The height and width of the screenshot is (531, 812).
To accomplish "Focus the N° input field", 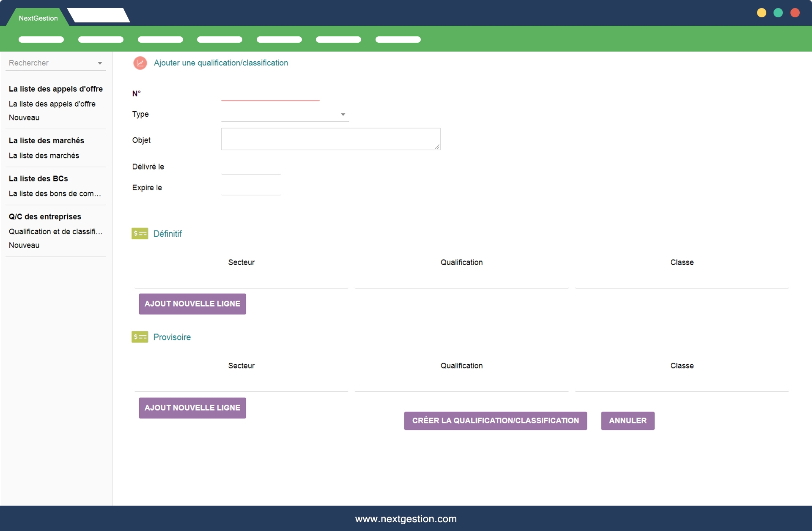I will (x=270, y=94).
